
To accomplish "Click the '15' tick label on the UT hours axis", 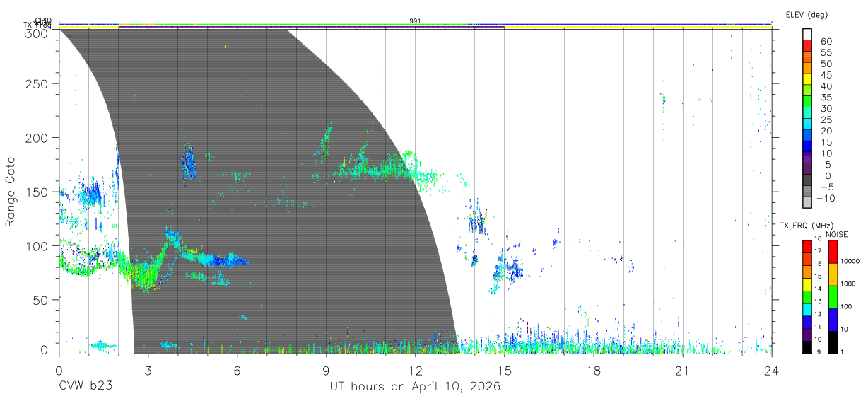I will 504,371.
